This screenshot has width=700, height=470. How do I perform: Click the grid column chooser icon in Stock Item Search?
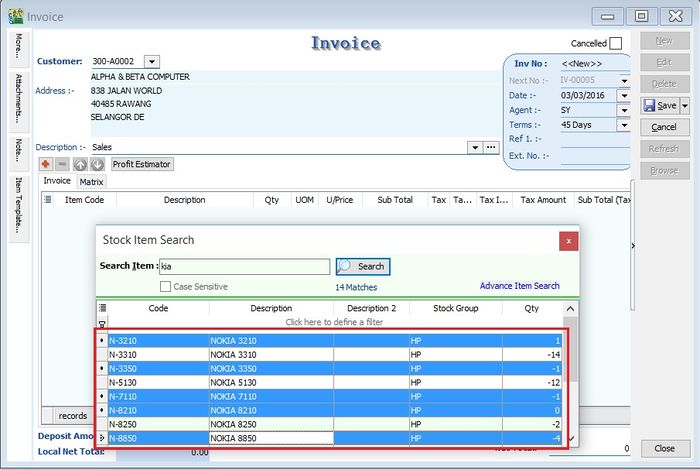(102, 308)
